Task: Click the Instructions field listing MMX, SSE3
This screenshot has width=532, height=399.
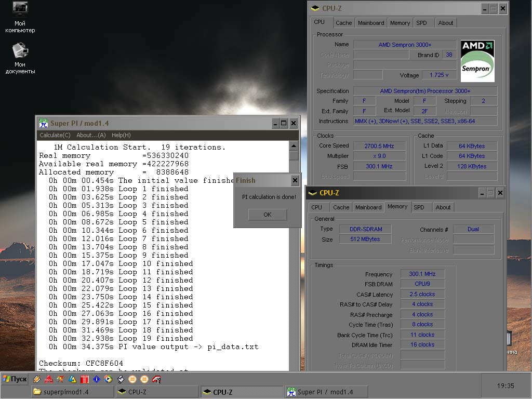Action: pos(425,121)
